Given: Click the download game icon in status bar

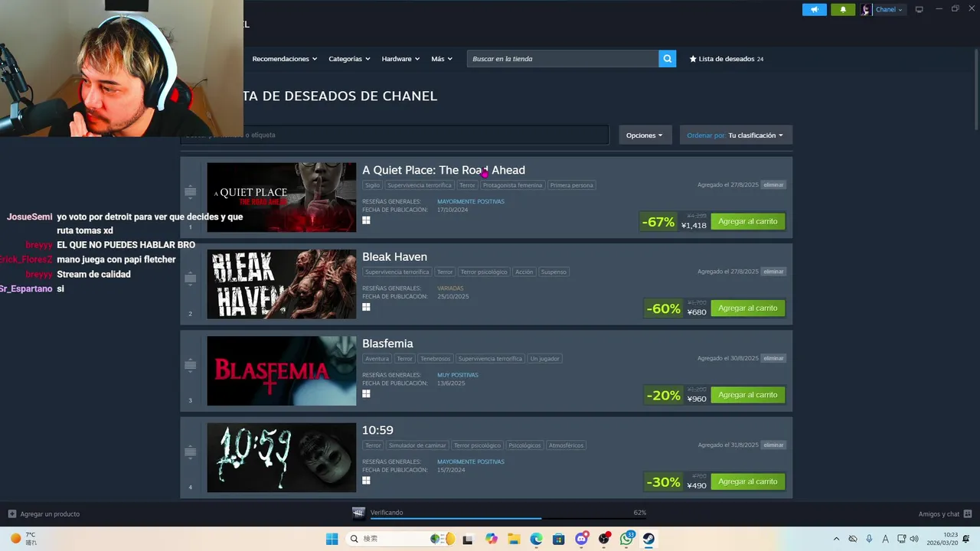Looking at the screenshot, I should tap(358, 513).
